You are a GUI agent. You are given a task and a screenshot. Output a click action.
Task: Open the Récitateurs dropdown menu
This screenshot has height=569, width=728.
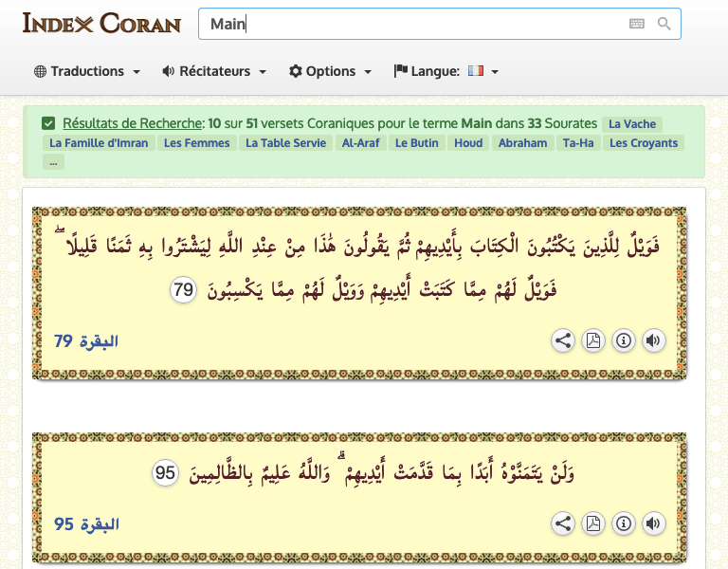(x=214, y=71)
